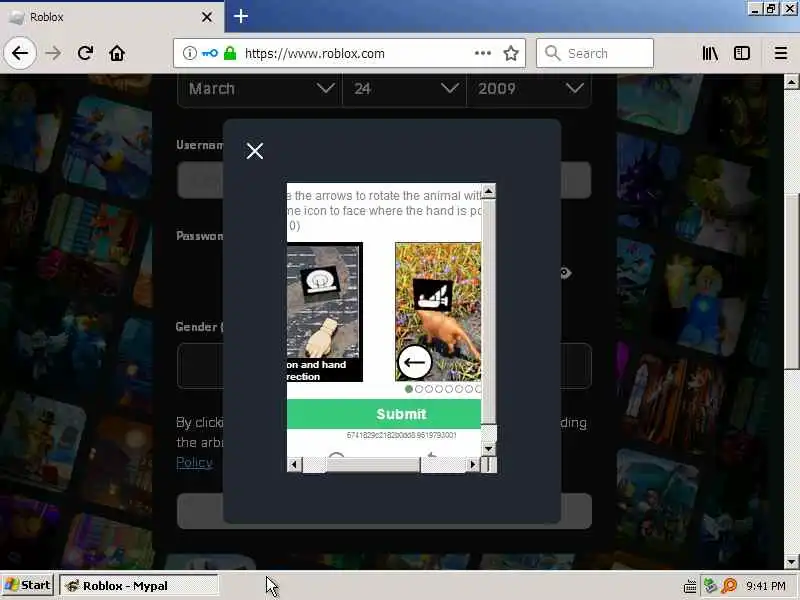Click the page vertical scrollbar thumb
Viewport: 800px width, 600px height.
tap(791, 282)
